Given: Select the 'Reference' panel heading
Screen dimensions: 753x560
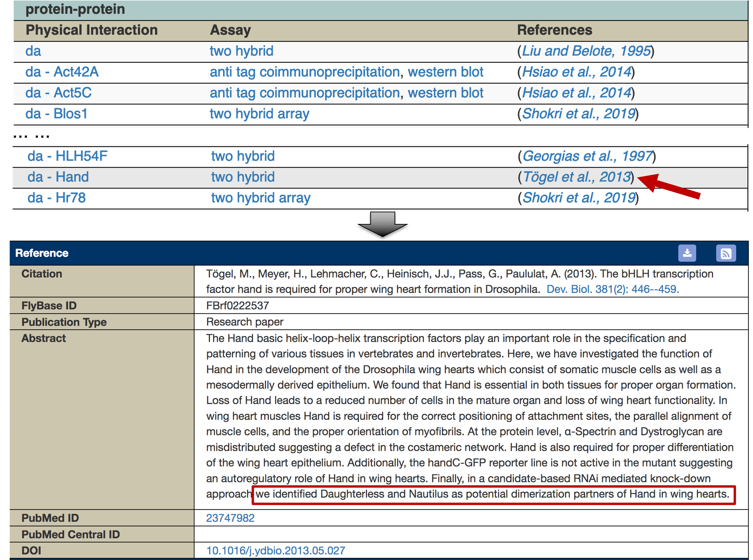Looking at the screenshot, I should (x=42, y=253).
